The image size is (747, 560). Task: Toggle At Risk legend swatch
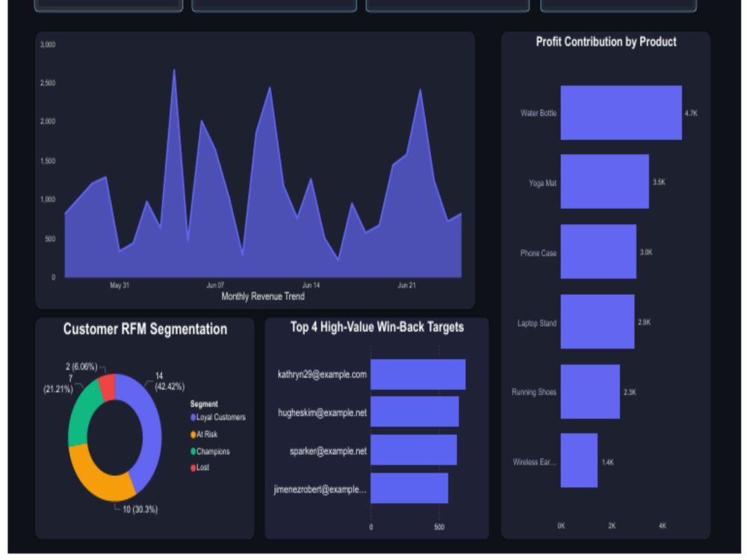tap(193, 435)
